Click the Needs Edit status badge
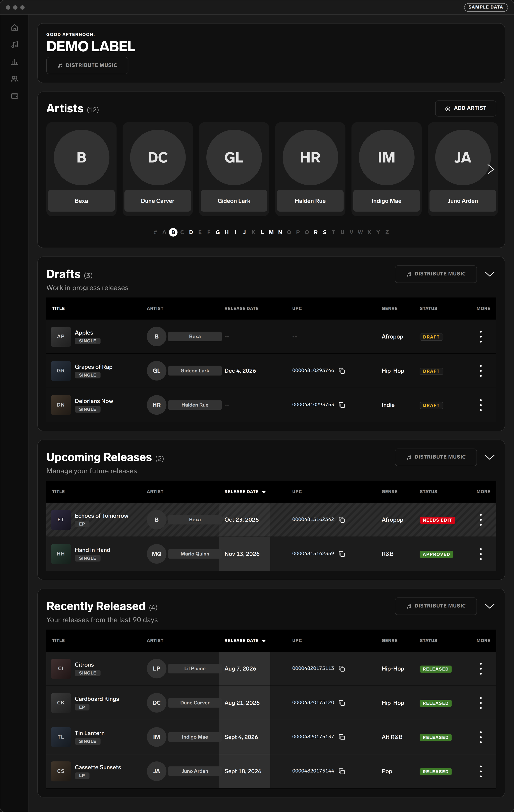 [x=437, y=520]
